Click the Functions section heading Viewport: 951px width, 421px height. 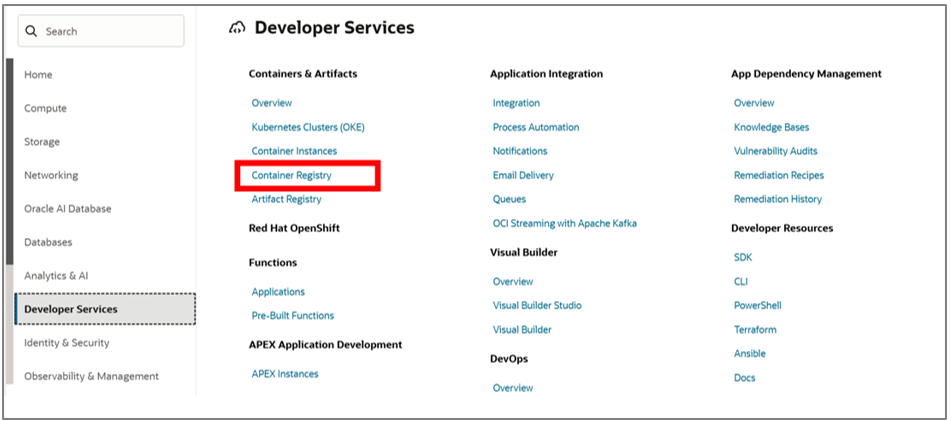[273, 263]
